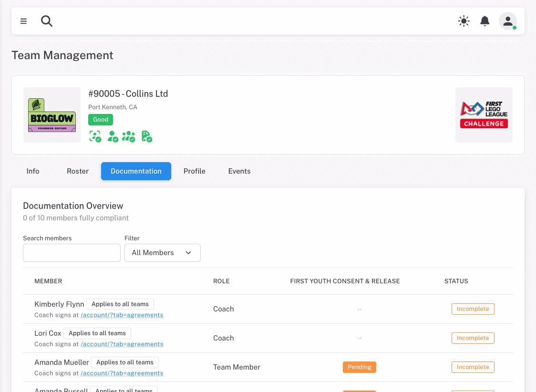The image size is (536, 392).
Task: Click the ROLE column header
Action: [221, 281]
